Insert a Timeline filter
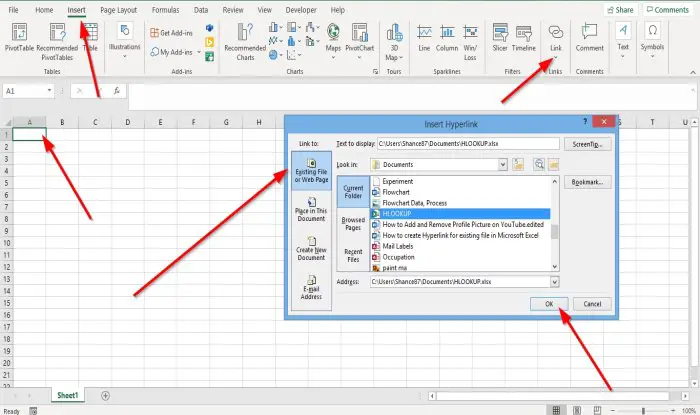This screenshot has height=415, width=700. click(x=524, y=38)
